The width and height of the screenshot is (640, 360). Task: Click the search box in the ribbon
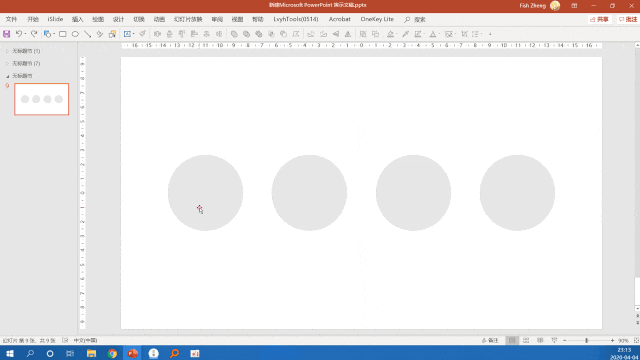(x=415, y=19)
